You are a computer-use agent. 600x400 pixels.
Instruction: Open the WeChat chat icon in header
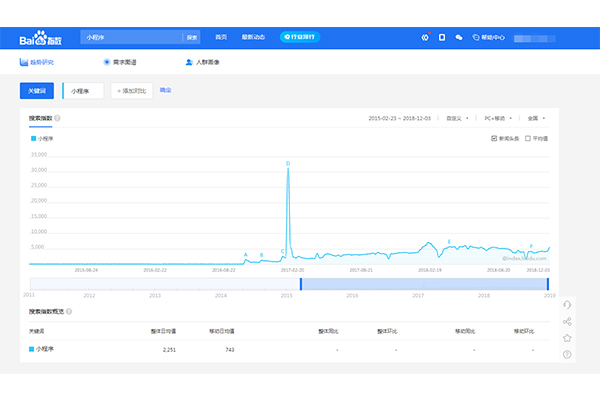(459, 38)
